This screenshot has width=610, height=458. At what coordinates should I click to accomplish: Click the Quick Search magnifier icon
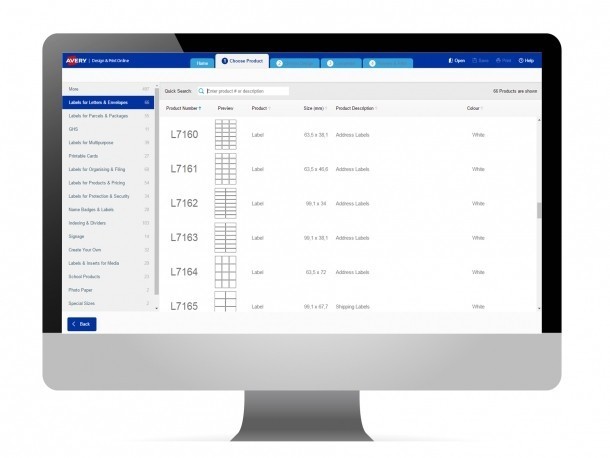(x=201, y=91)
